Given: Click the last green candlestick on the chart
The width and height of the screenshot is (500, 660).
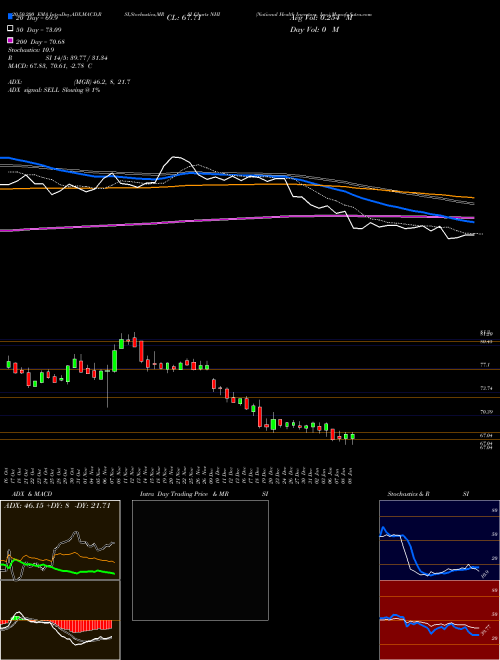Looking at the screenshot, I should (x=353, y=436).
